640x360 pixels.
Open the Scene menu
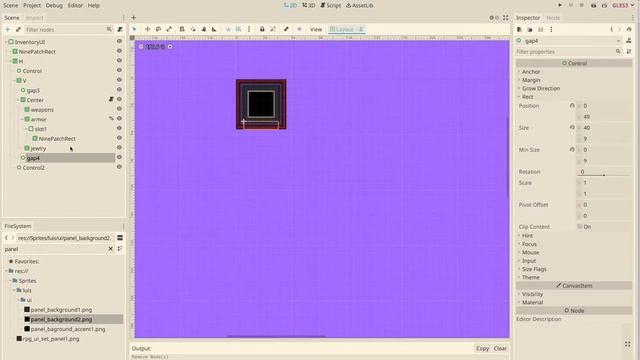pos(11,5)
